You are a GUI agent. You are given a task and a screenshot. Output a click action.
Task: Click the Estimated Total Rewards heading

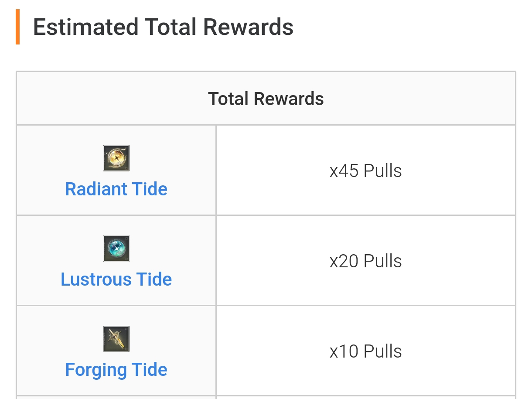click(163, 27)
